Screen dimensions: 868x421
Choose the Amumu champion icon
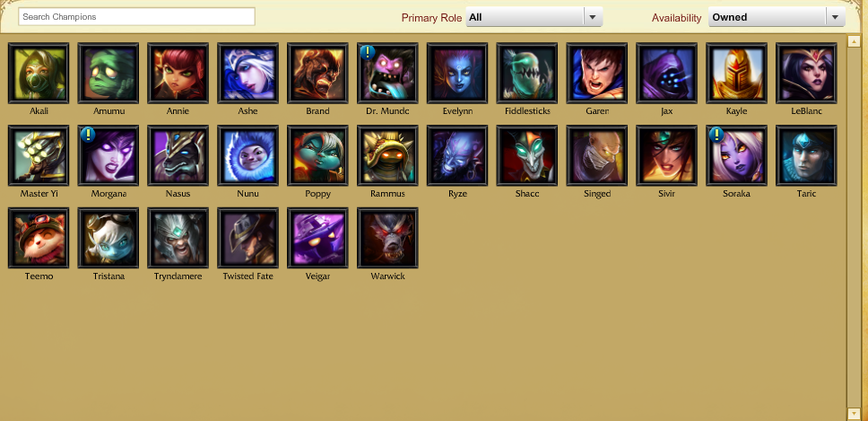(108, 73)
